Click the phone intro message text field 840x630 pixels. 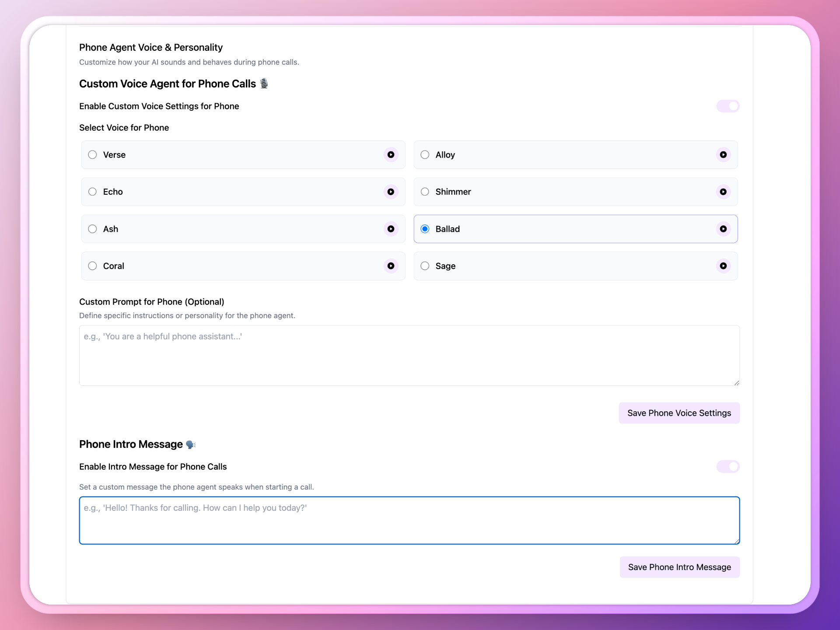[409, 520]
